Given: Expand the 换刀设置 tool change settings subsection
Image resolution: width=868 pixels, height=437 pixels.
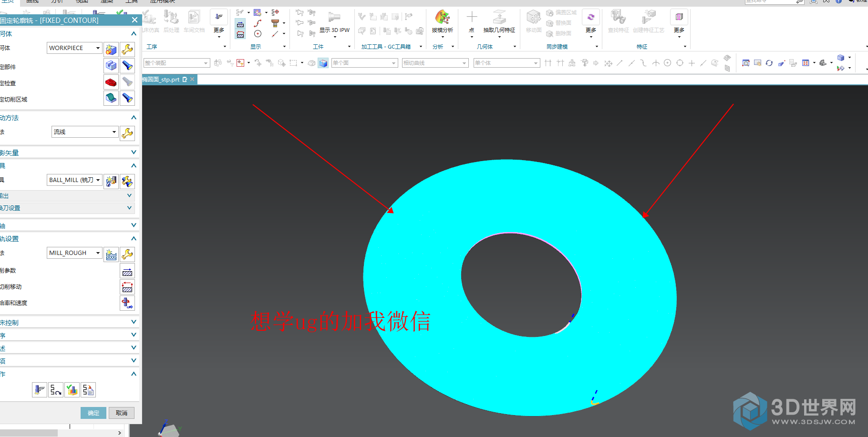Looking at the screenshot, I should coord(129,208).
